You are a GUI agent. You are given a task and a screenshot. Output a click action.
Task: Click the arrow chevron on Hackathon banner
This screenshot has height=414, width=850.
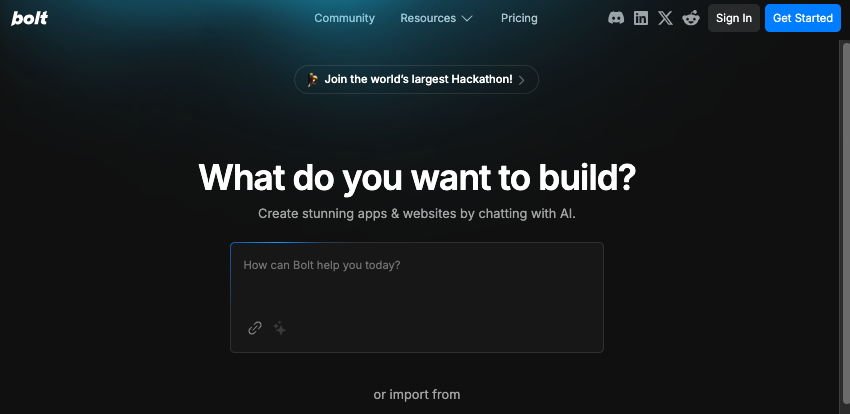tap(521, 80)
